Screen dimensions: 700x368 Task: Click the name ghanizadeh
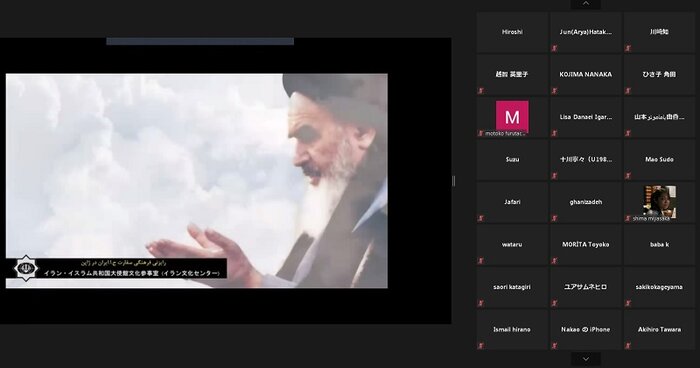click(586, 202)
